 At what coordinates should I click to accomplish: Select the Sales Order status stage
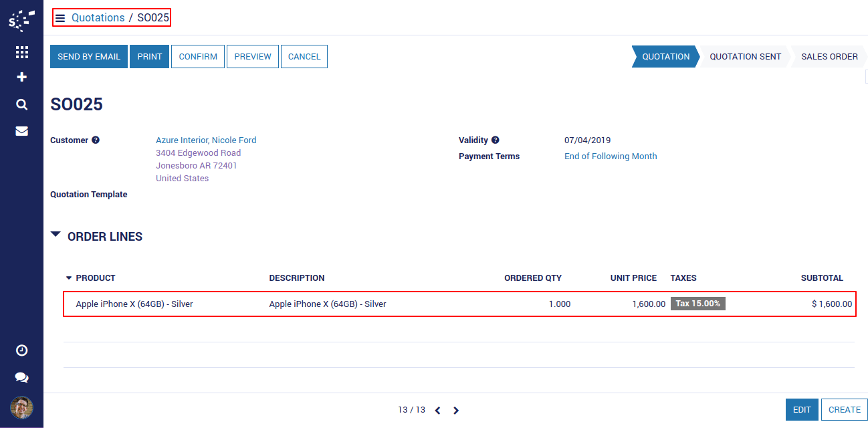(829, 57)
